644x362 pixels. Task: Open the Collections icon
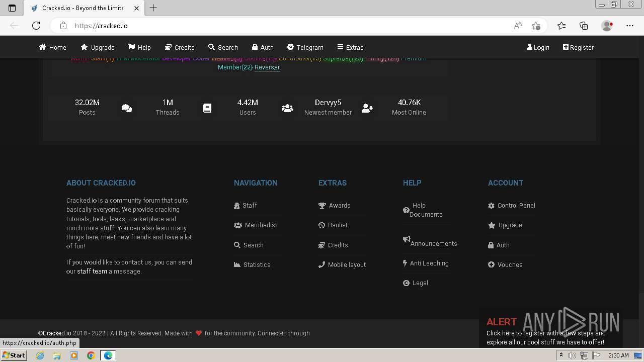(x=584, y=26)
